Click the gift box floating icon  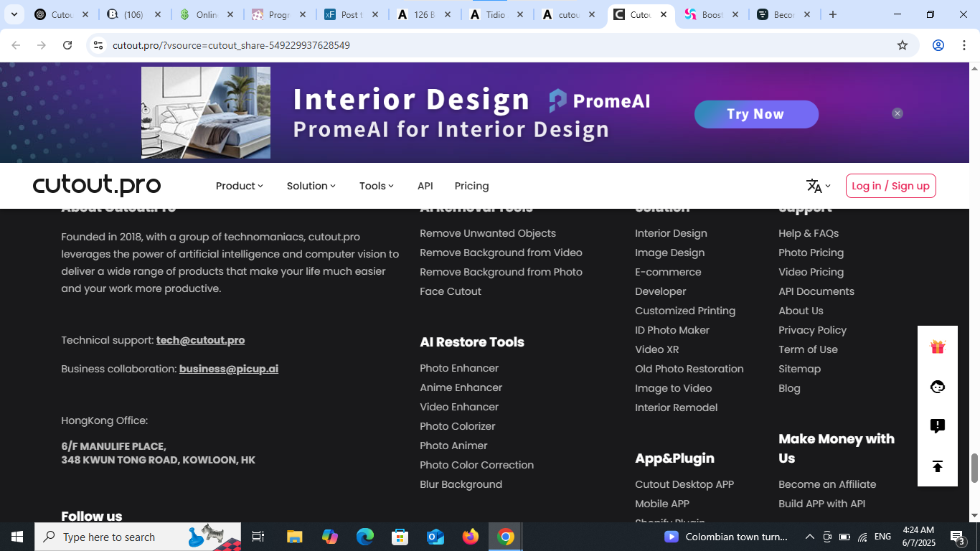pos(938,347)
